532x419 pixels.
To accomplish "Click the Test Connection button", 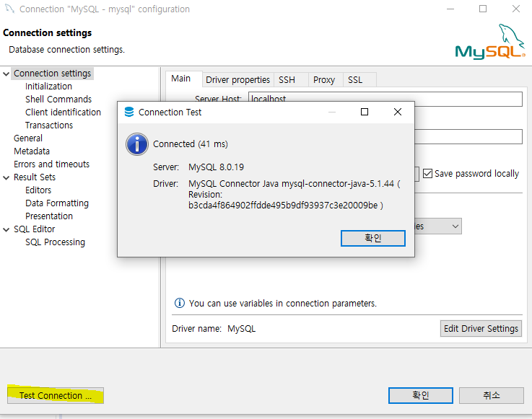I will 56,396.
